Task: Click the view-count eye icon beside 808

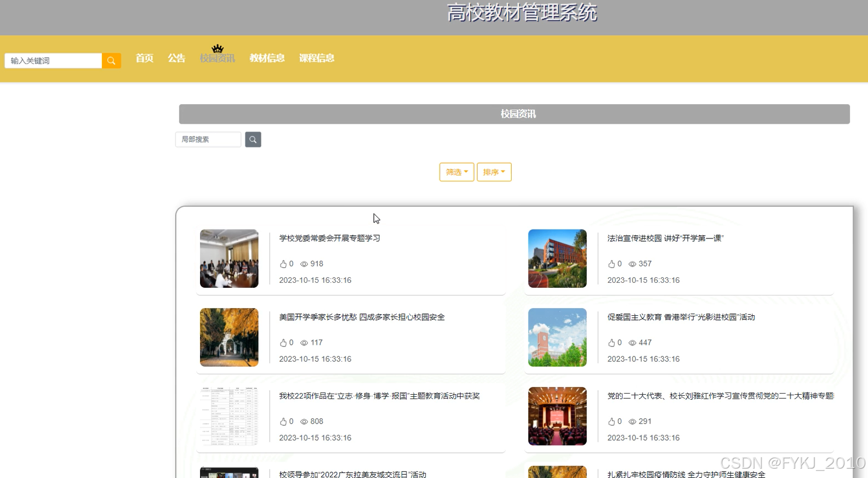Action: point(304,422)
